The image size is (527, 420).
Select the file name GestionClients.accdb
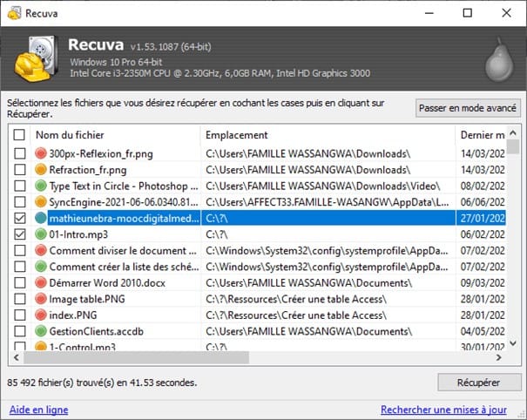point(96,331)
